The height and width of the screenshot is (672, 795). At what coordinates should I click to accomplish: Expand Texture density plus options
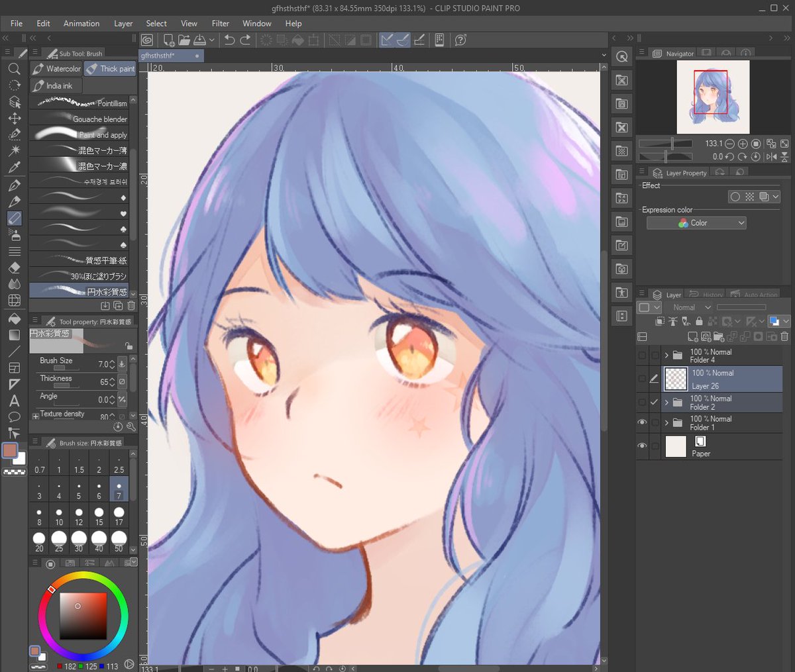point(36,416)
